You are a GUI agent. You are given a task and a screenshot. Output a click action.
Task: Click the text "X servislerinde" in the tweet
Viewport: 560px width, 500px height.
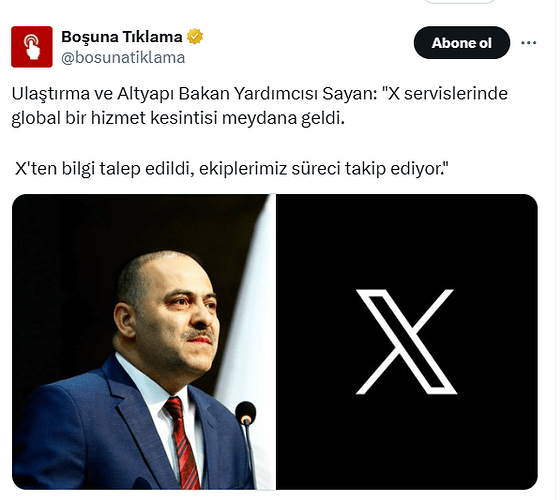445,94
